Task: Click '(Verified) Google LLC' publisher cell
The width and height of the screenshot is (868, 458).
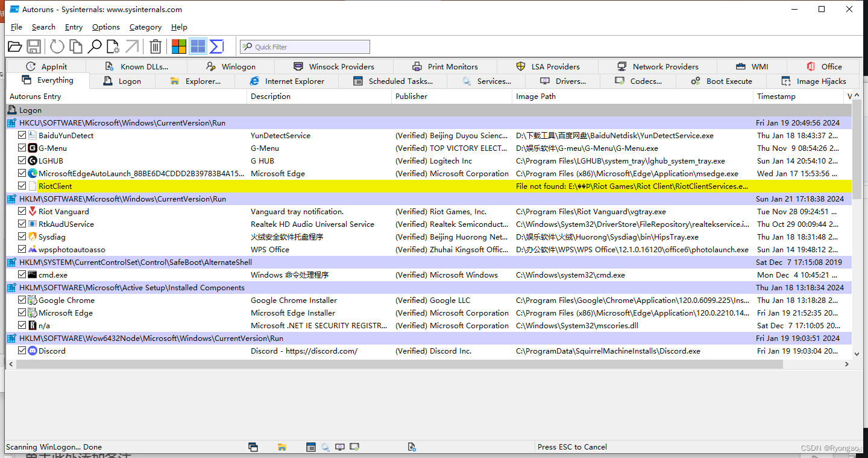Action: [x=433, y=301]
